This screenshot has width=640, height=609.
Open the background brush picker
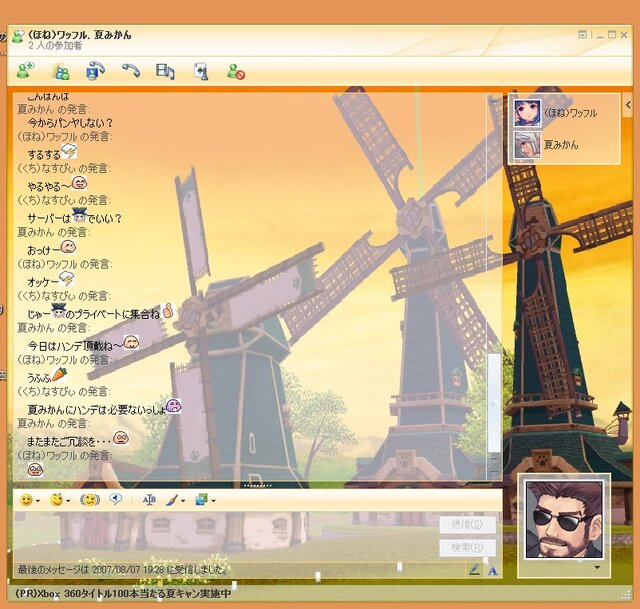click(172, 500)
